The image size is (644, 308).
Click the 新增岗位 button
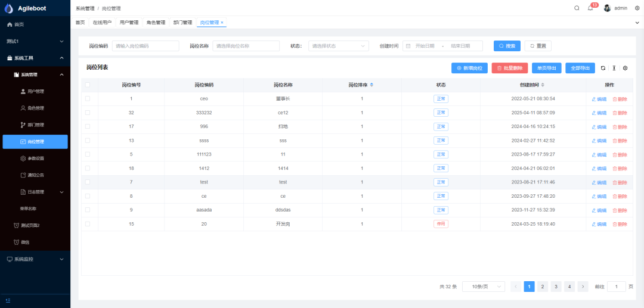pos(469,68)
